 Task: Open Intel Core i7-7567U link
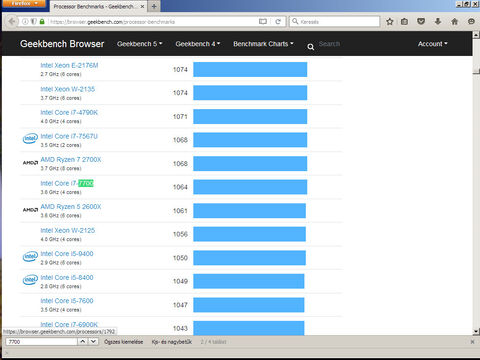pyautogui.click(x=69, y=136)
